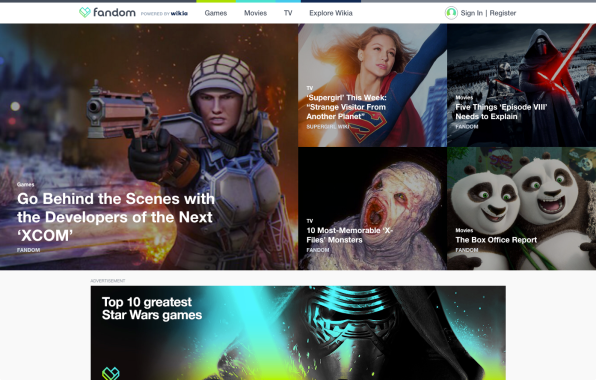Open the Games menu item
Viewport: 596px width, 380px height.
coord(216,13)
